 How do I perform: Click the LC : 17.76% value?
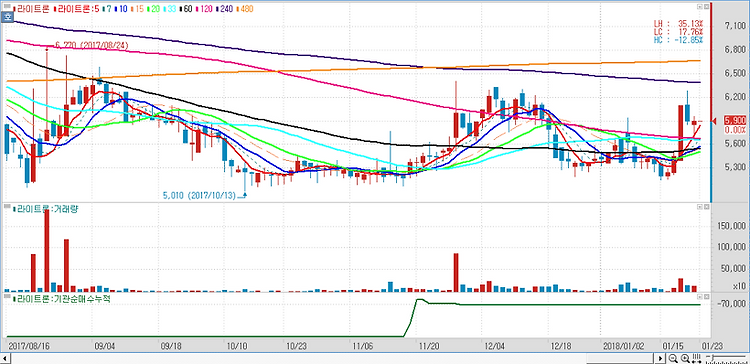679,32
